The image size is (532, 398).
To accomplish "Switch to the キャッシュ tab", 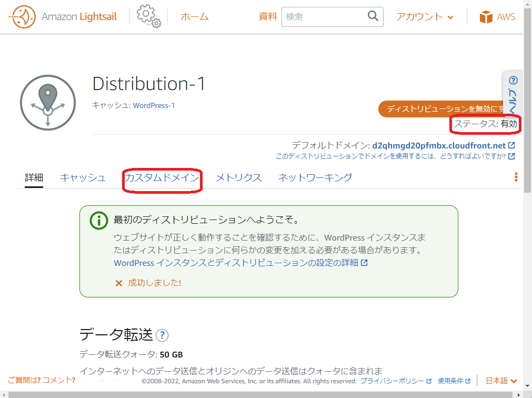I will 83,177.
